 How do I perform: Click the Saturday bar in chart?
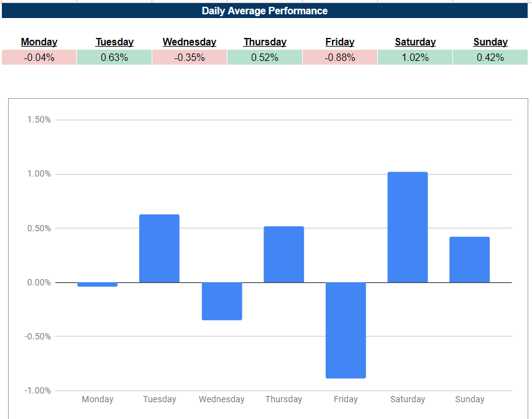coord(408,227)
